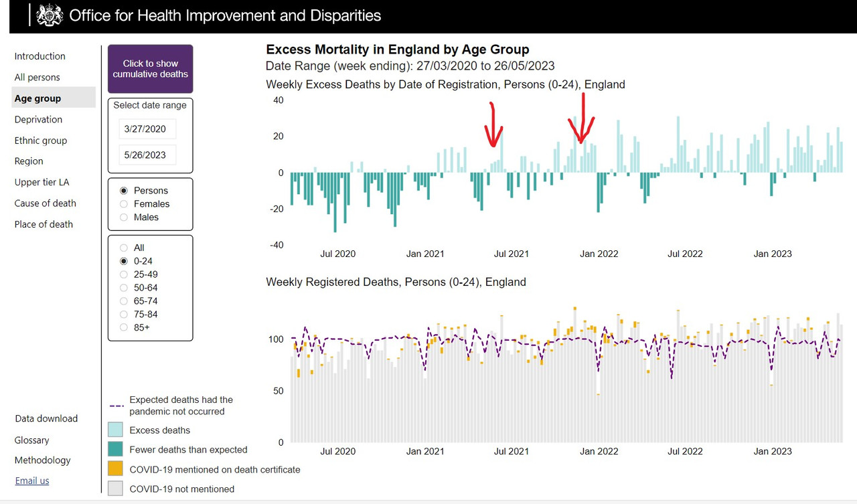Image resolution: width=857 pixels, height=504 pixels.
Task: Click the Excess Mortality in England heading
Action: (398, 50)
